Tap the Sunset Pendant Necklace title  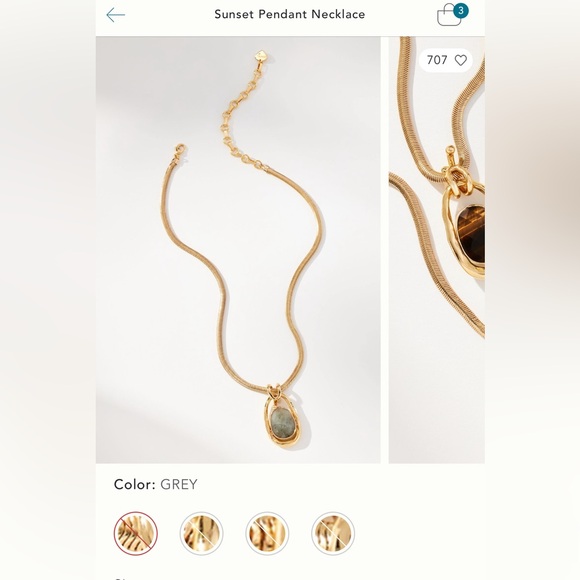coord(290,14)
